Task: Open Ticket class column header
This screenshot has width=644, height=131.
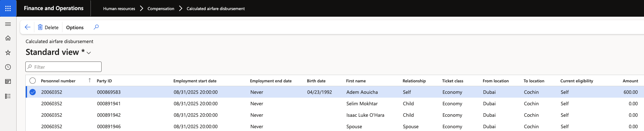Action: coord(453,81)
